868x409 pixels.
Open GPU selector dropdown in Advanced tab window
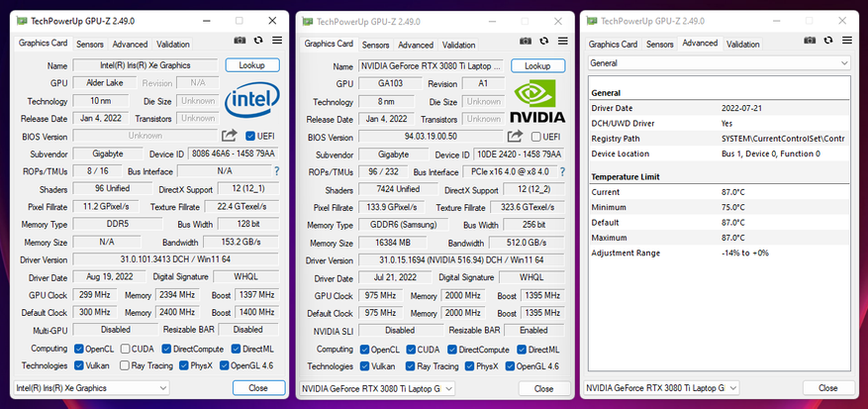tap(661, 388)
